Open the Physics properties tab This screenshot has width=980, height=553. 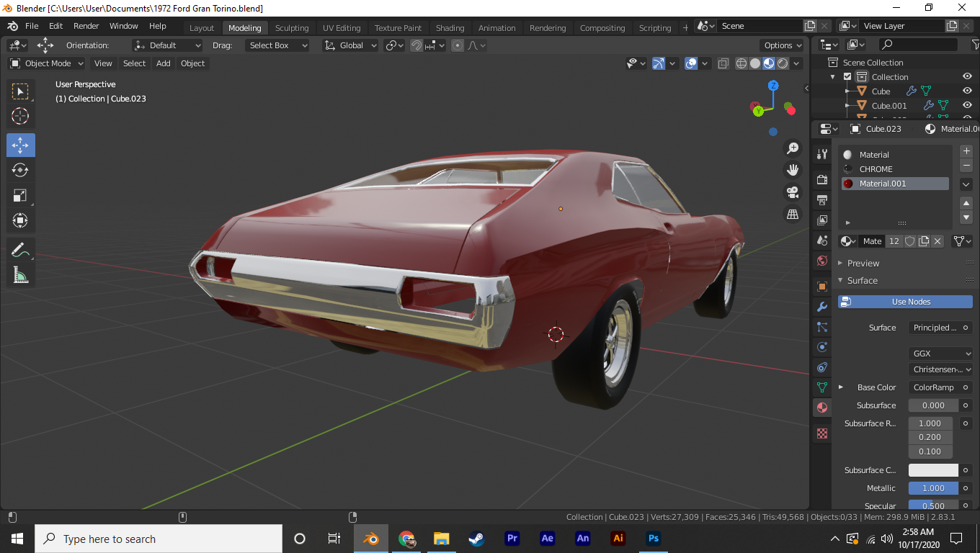822,347
